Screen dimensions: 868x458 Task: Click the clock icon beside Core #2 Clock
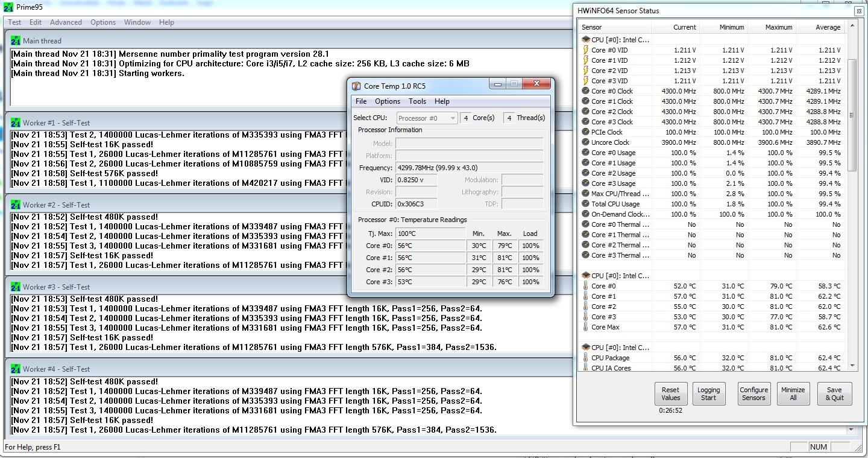[x=585, y=112]
